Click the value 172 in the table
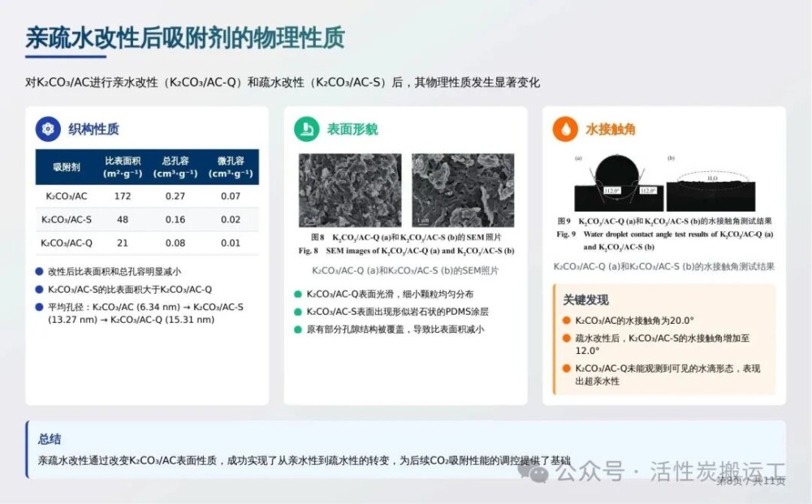 pyautogui.click(x=123, y=196)
